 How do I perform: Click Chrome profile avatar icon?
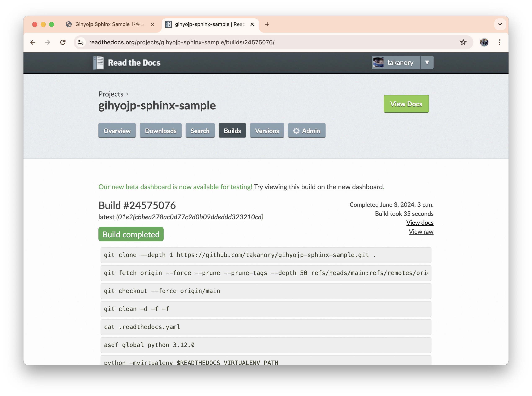[484, 42]
